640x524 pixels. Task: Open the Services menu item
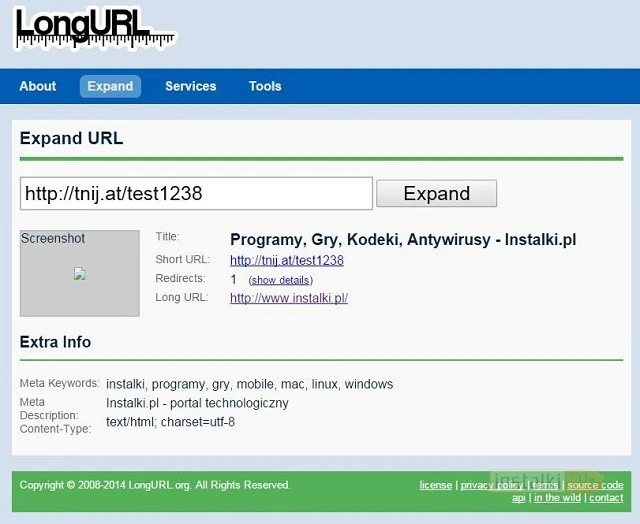tap(190, 86)
